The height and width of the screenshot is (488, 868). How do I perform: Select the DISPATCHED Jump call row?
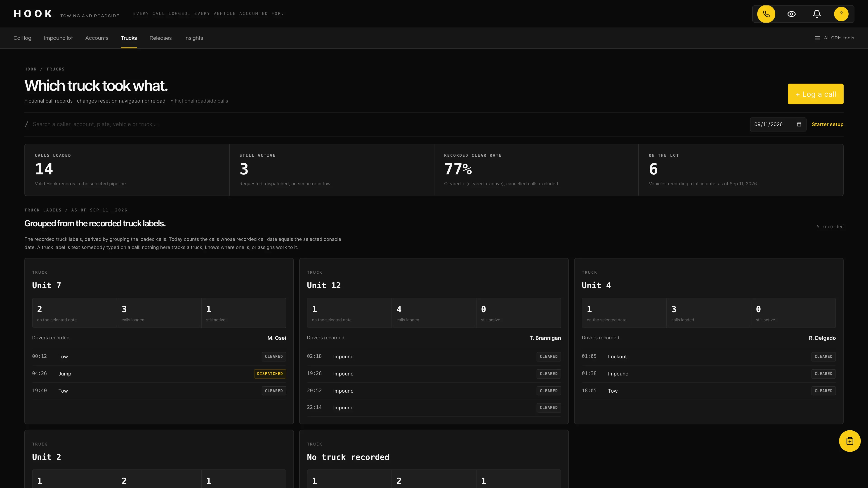(159, 373)
